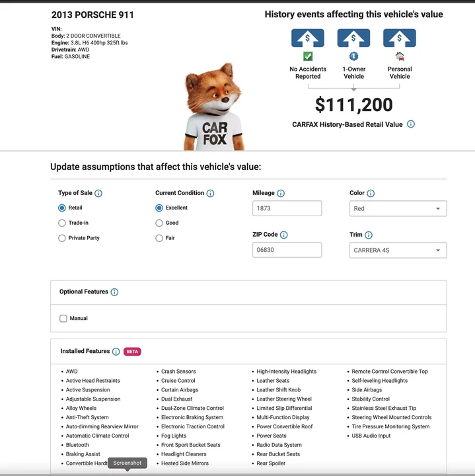475x476 pixels.
Task: Click the Car Fox mascot image
Action: tap(213, 107)
